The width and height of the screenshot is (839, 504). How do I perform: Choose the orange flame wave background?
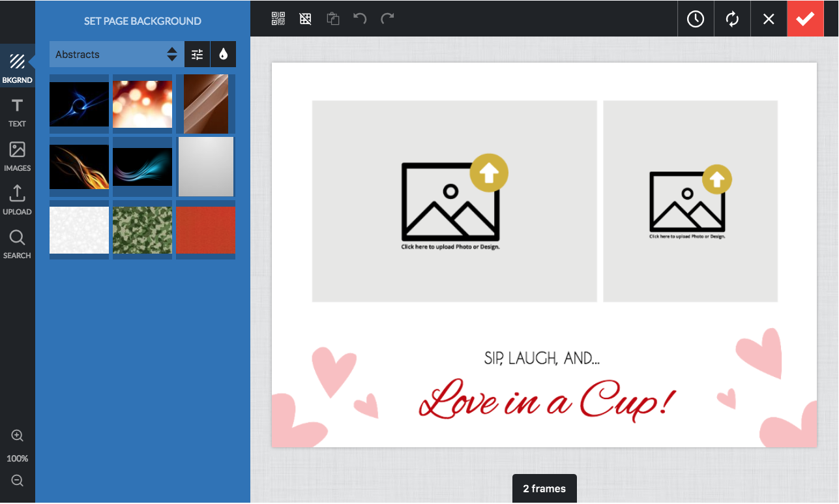point(80,167)
